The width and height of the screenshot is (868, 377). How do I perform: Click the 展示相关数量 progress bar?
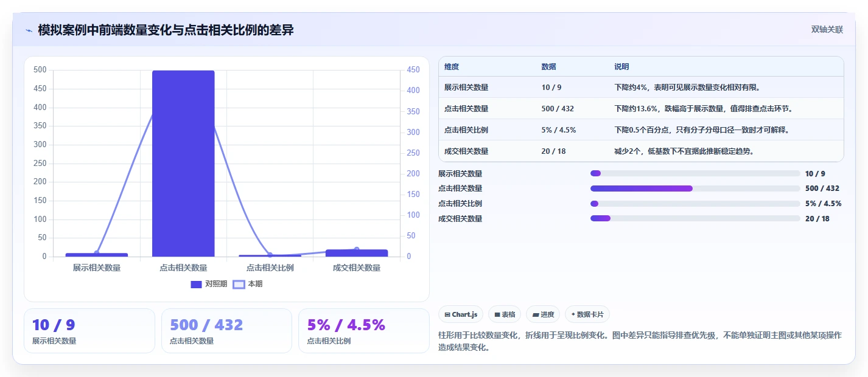(x=695, y=173)
